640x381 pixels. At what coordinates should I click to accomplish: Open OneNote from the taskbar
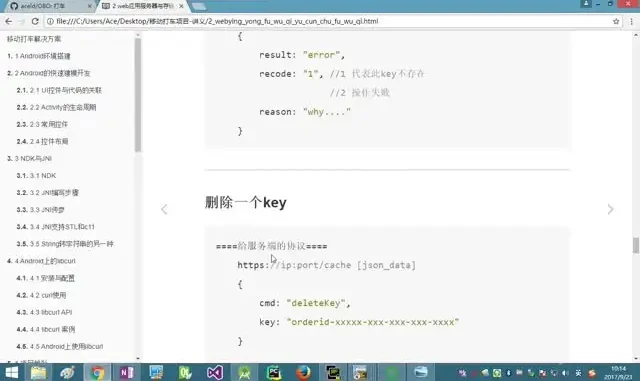pos(127,372)
